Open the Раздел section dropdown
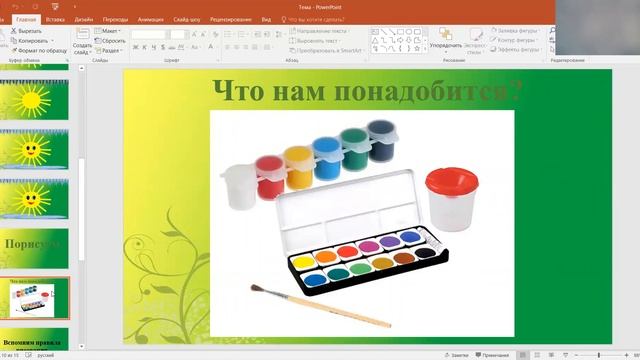 (x=109, y=51)
